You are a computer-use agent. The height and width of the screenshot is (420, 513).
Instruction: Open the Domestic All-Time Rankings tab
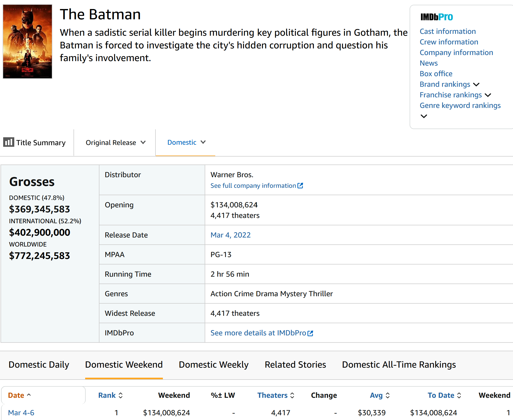[399, 365]
